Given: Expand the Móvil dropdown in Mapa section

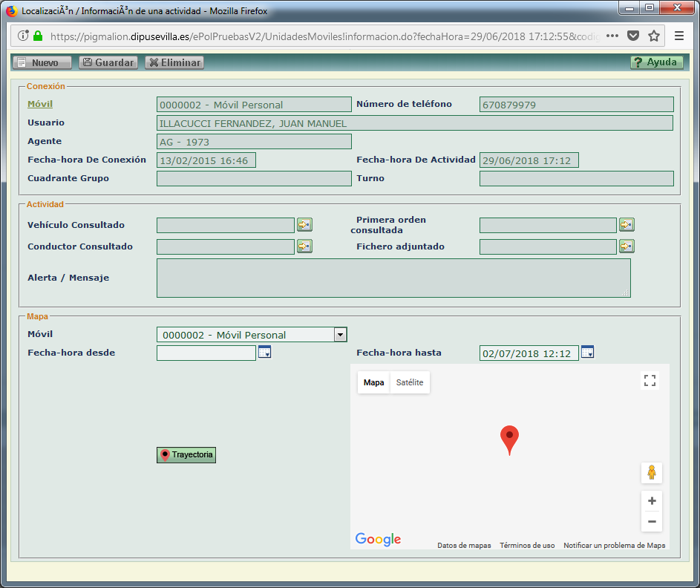Looking at the screenshot, I should [x=340, y=335].
